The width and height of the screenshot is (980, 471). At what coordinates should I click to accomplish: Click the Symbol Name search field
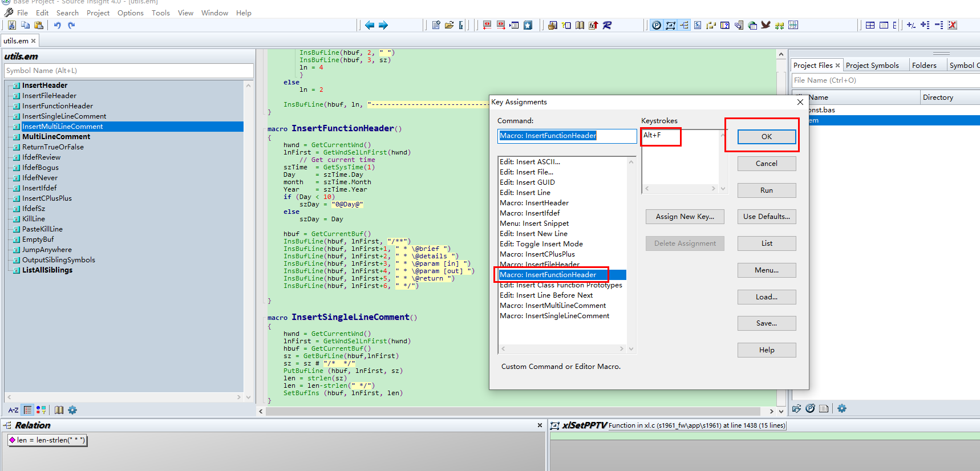[128, 71]
